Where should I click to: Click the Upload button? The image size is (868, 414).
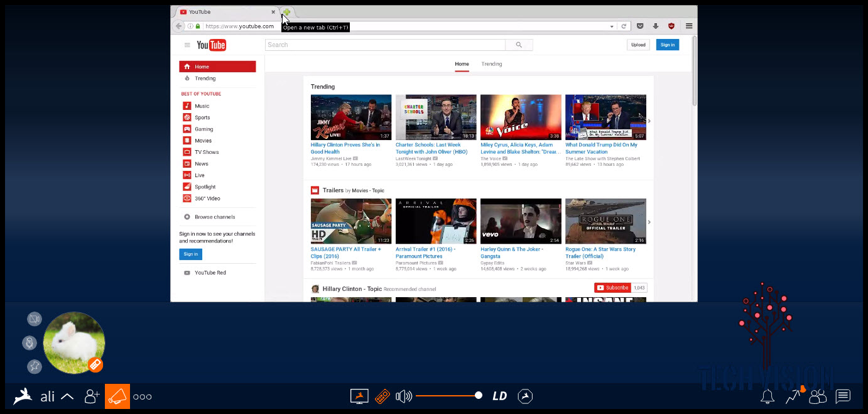[x=638, y=45]
